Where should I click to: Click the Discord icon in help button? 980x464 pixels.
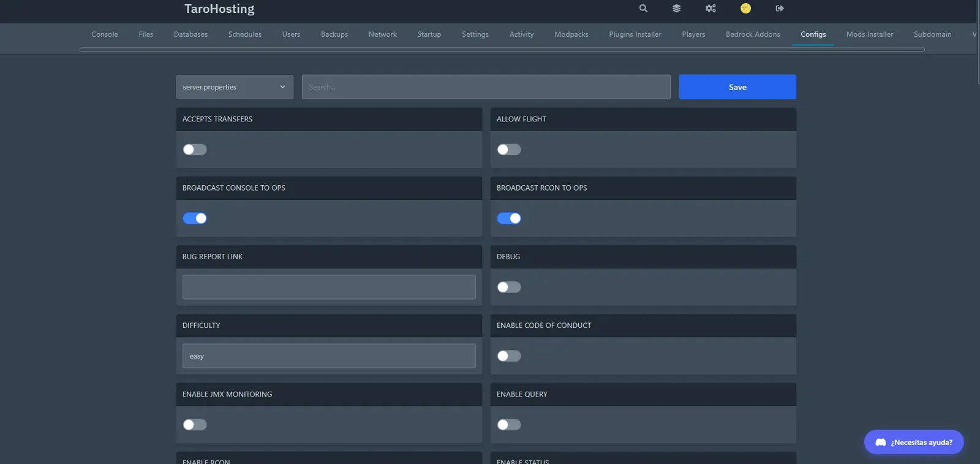[881, 443]
